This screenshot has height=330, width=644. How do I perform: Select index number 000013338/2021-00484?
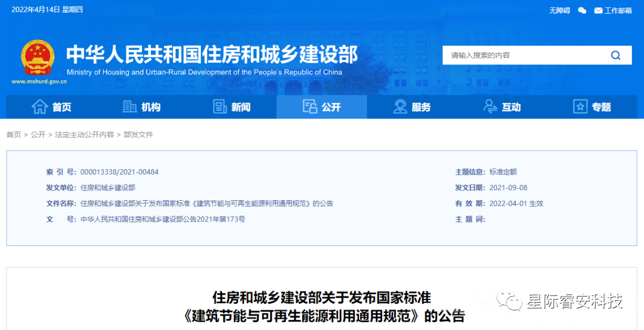click(x=119, y=172)
